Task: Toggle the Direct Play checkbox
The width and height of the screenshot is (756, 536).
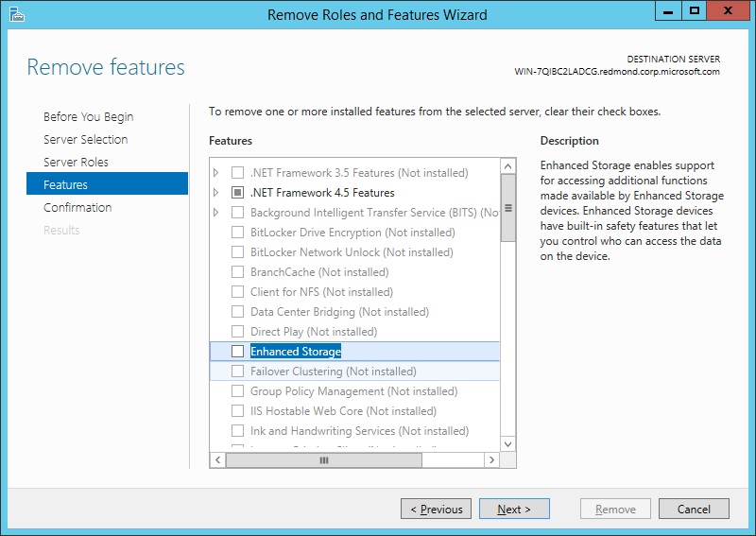Action: pyautogui.click(x=238, y=332)
